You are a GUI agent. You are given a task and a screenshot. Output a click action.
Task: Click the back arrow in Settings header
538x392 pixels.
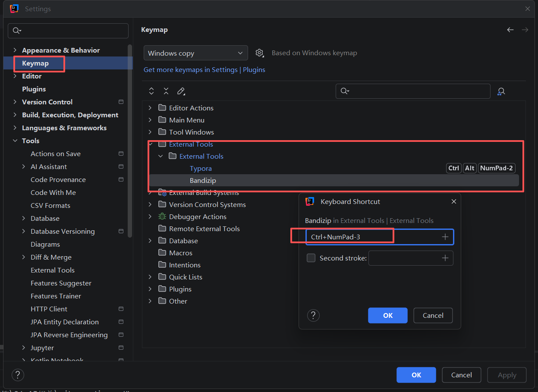(510, 30)
